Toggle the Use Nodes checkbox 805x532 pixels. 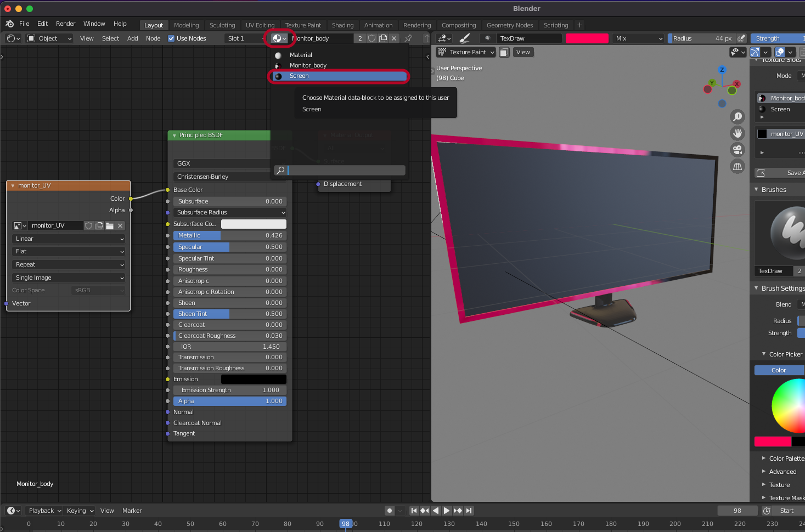click(x=171, y=38)
